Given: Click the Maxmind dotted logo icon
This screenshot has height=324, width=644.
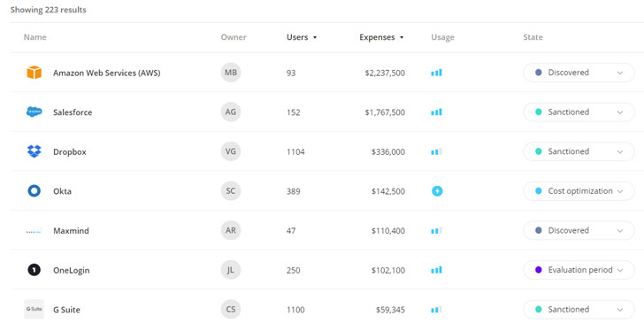Looking at the screenshot, I should [34, 231].
